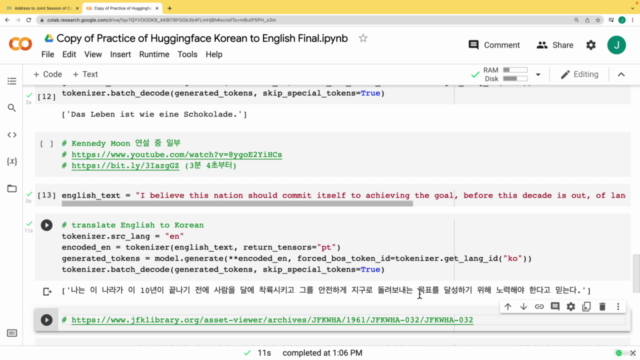Screen dimensions: 640x360
Task: Reload the browser page
Action: pos(29,20)
